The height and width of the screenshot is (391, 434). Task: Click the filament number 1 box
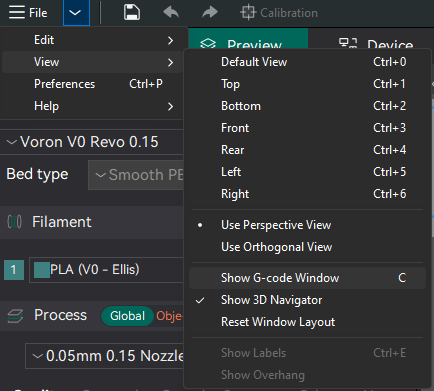click(x=14, y=270)
